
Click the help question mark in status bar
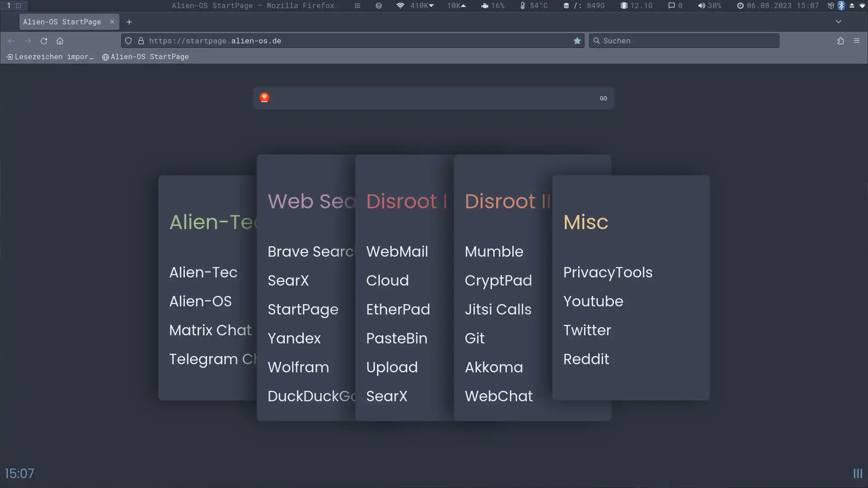(379, 5)
